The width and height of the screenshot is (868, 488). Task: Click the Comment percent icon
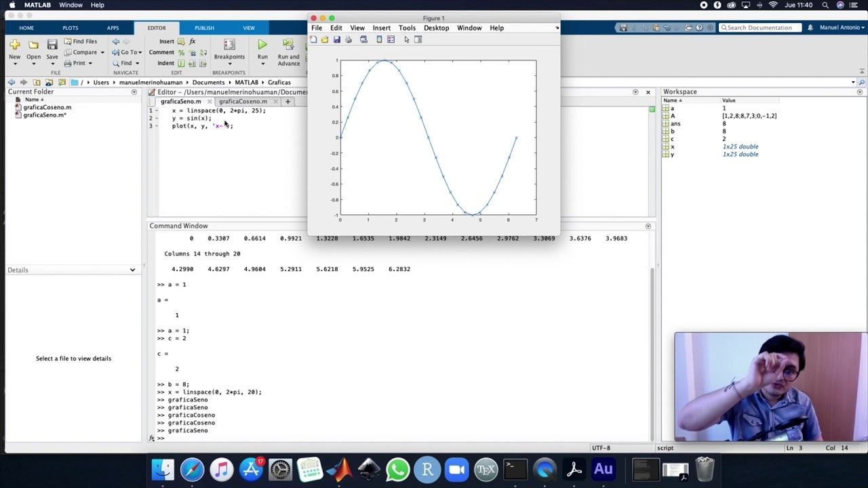tap(181, 52)
